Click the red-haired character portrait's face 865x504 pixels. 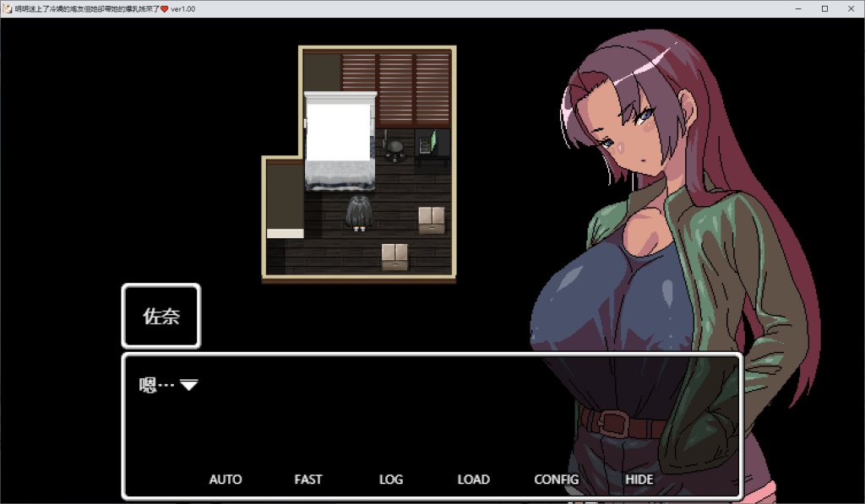point(629,135)
